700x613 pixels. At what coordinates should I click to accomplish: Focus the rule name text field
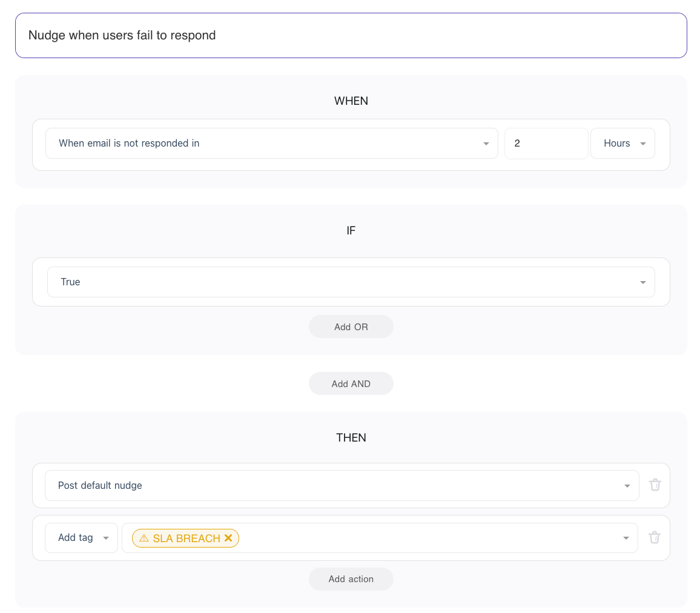pyautogui.click(x=351, y=36)
